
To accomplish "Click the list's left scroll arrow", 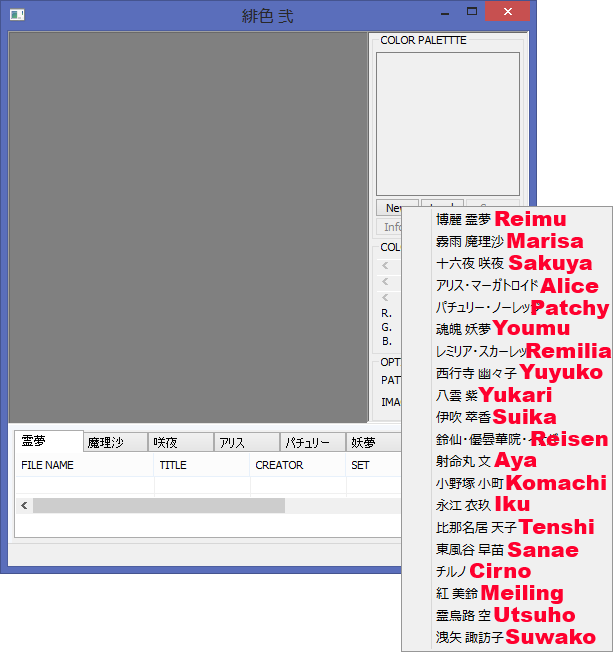I will [24, 506].
